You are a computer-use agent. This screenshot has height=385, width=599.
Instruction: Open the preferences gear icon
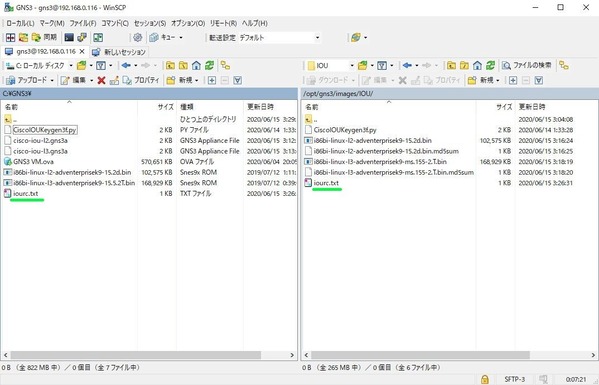click(x=138, y=37)
